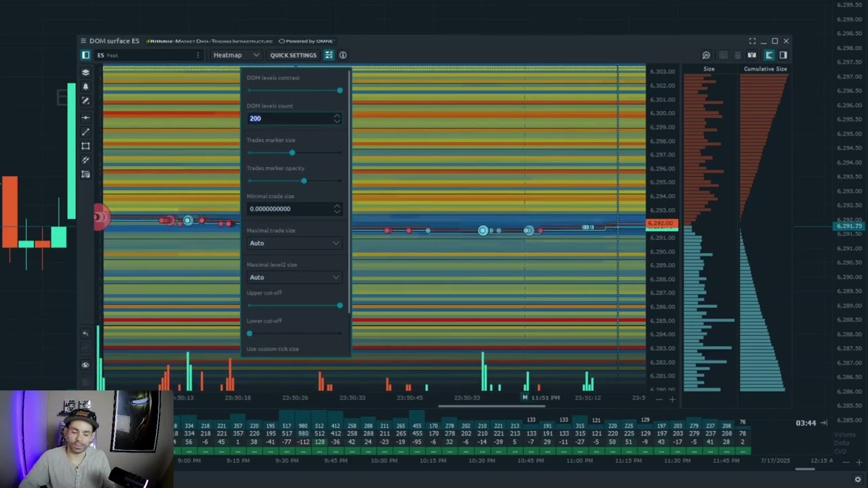Open the Maximal trade size dropdown

294,243
